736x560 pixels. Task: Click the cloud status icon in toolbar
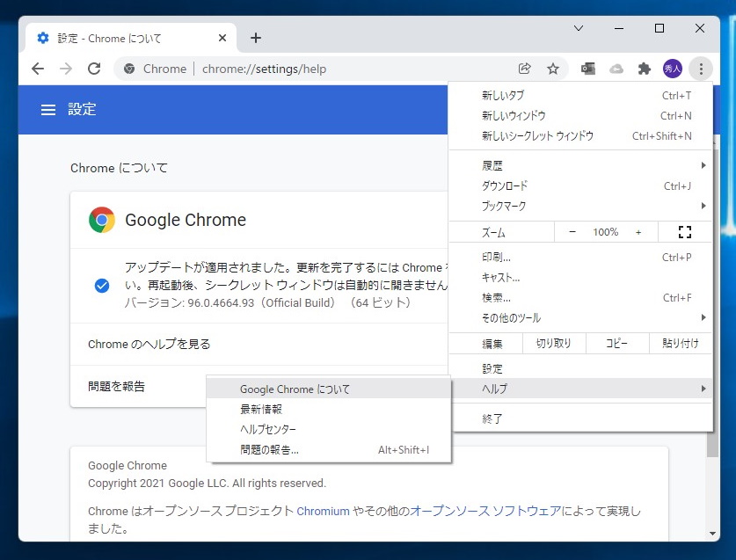point(616,68)
